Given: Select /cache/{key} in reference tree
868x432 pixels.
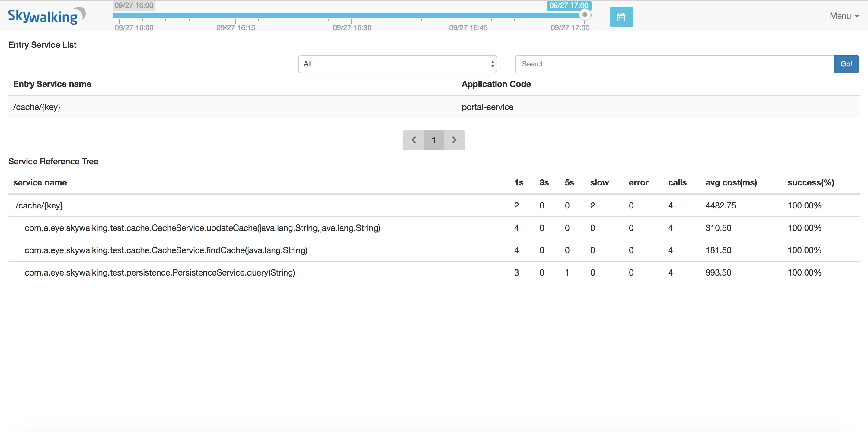Looking at the screenshot, I should [x=39, y=205].
